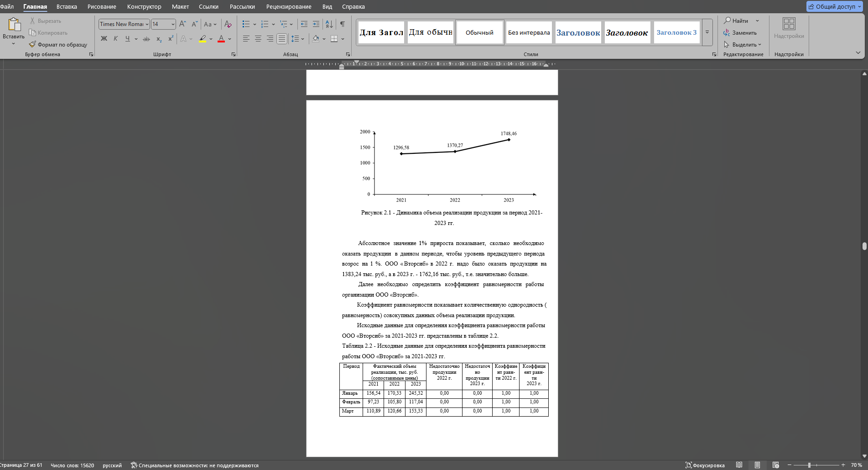
Task: Click the Cut (Вырезать) scissors icon
Action: tap(32, 21)
